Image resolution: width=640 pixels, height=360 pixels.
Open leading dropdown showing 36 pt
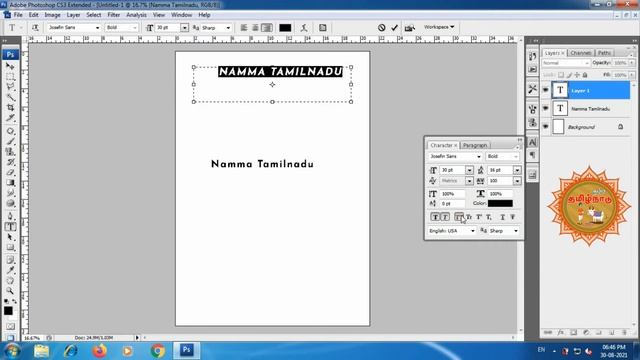pos(517,170)
